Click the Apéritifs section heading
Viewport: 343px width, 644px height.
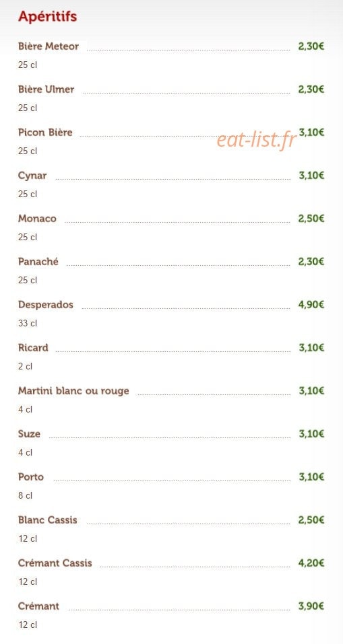coord(48,16)
